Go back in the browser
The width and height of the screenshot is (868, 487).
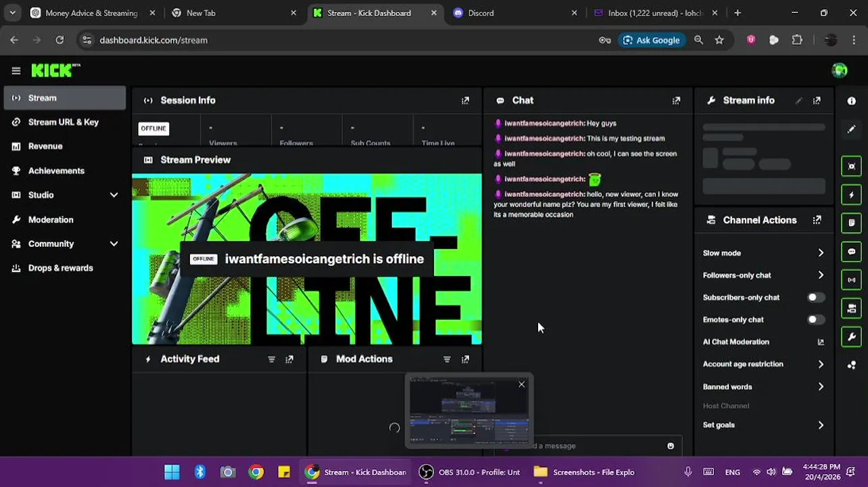coord(14,40)
